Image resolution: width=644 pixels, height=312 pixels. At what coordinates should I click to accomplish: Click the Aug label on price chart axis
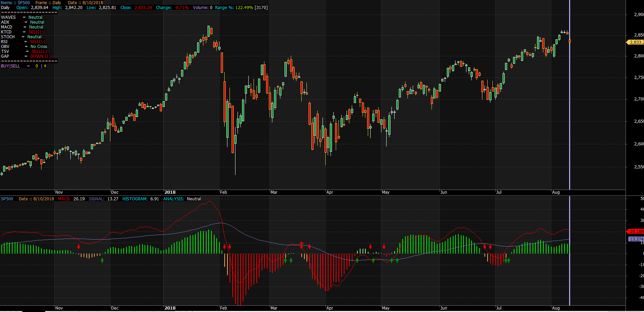click(556, 192)
